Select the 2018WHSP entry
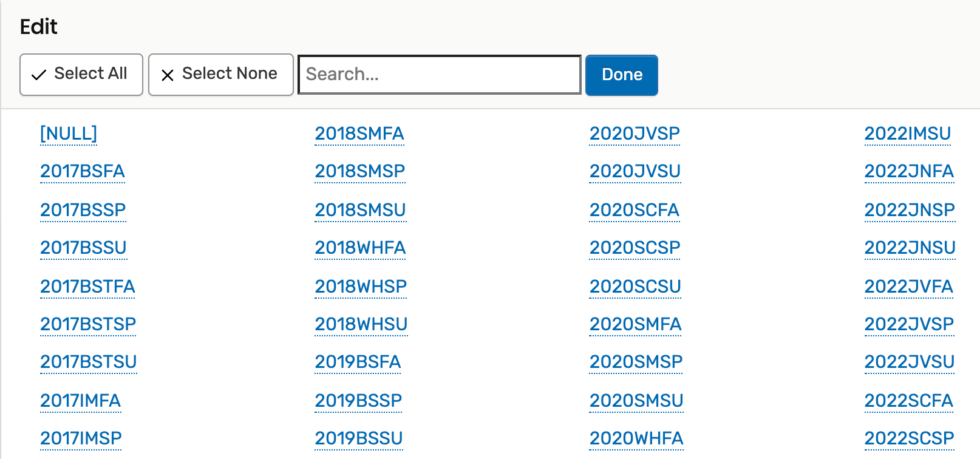The image size is (980, 459). click(x=361, y=287)
